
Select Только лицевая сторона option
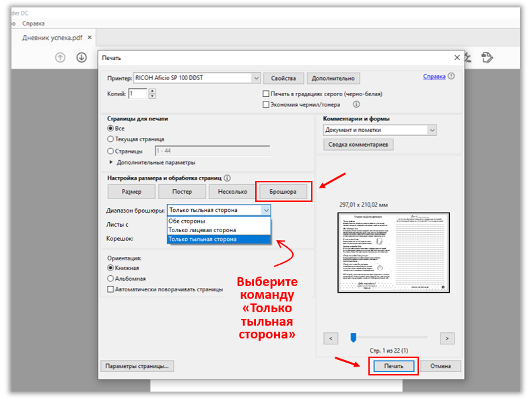202,229
